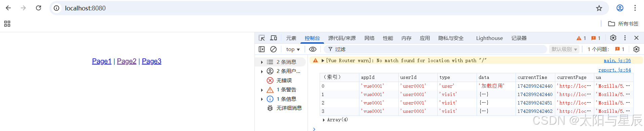
Task: Expand the 2 条消息 sidebar group
Action: pos(262,62)
